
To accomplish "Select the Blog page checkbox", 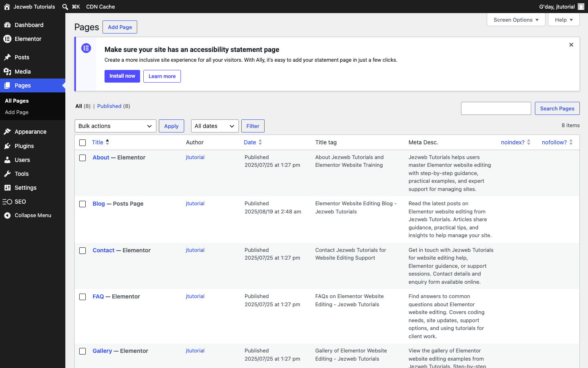I will pyautogui.click(x=82, y=204).
